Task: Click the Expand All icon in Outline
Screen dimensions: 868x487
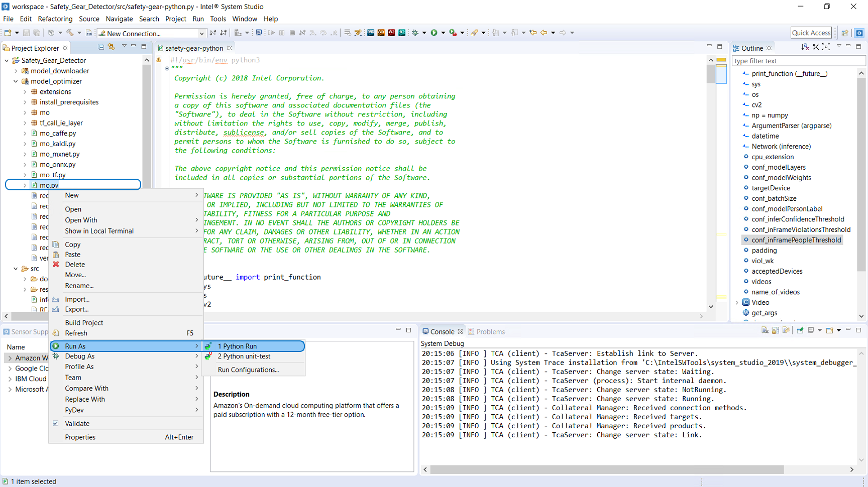Action: (x=826, y=47)
